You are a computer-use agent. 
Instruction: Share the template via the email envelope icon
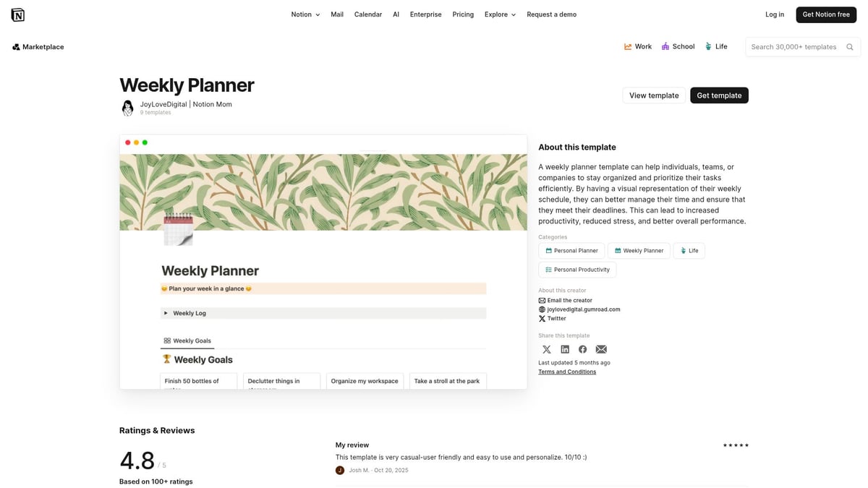601,349
